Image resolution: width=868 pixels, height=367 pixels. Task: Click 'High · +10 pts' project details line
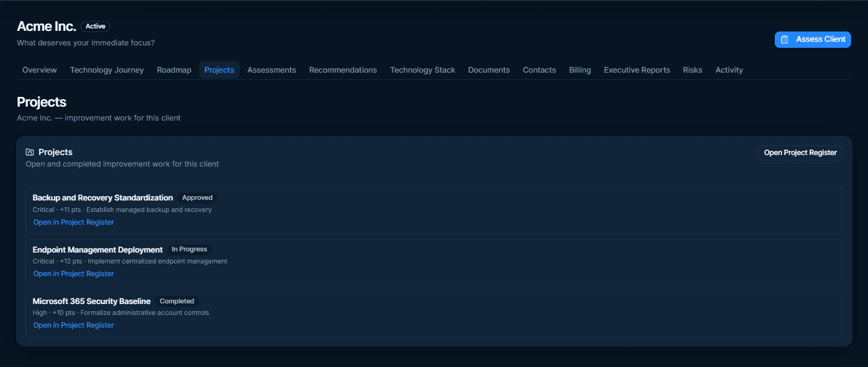[120, 313]
